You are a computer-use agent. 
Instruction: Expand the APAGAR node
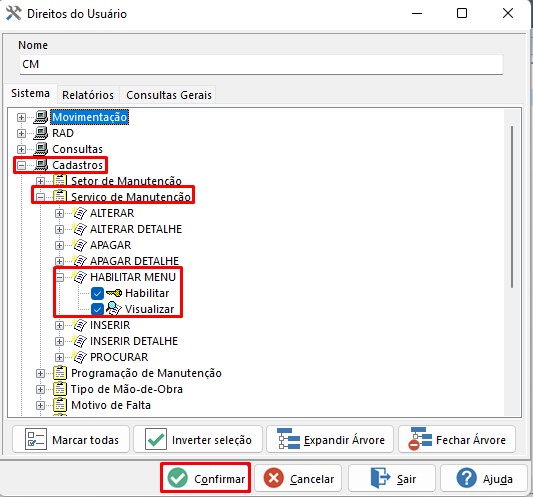point(59,245)
